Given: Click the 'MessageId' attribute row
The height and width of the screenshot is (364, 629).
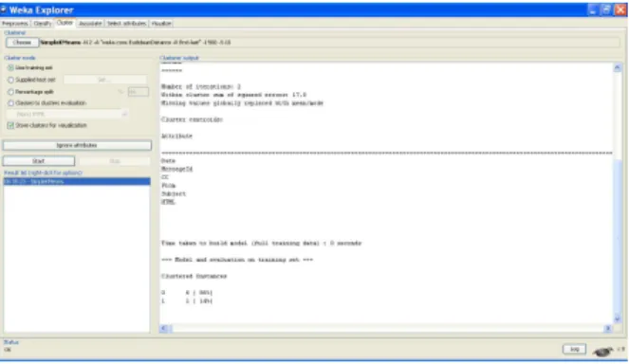Looking at the screenshot, I should click(x=176, y=169).
